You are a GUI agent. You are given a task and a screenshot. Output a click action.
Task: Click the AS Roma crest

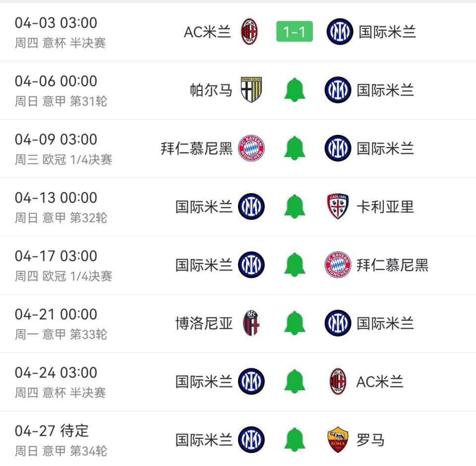tap(338, 440)
